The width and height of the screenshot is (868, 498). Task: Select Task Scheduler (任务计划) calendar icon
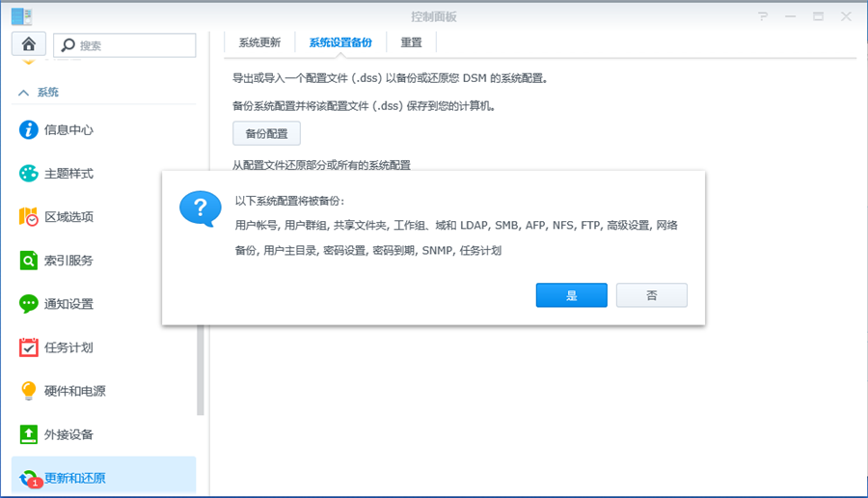(x=29, y=347)
